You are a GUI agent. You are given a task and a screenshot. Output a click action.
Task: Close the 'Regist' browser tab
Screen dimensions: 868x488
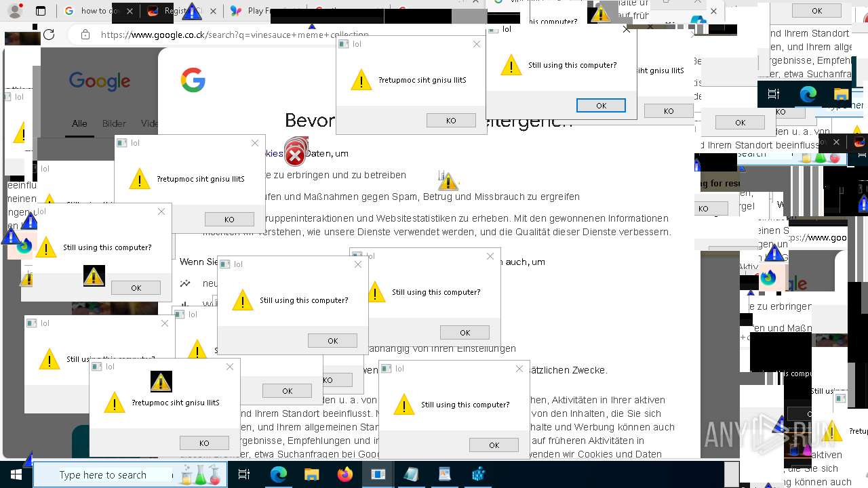(x=214, y=11)
